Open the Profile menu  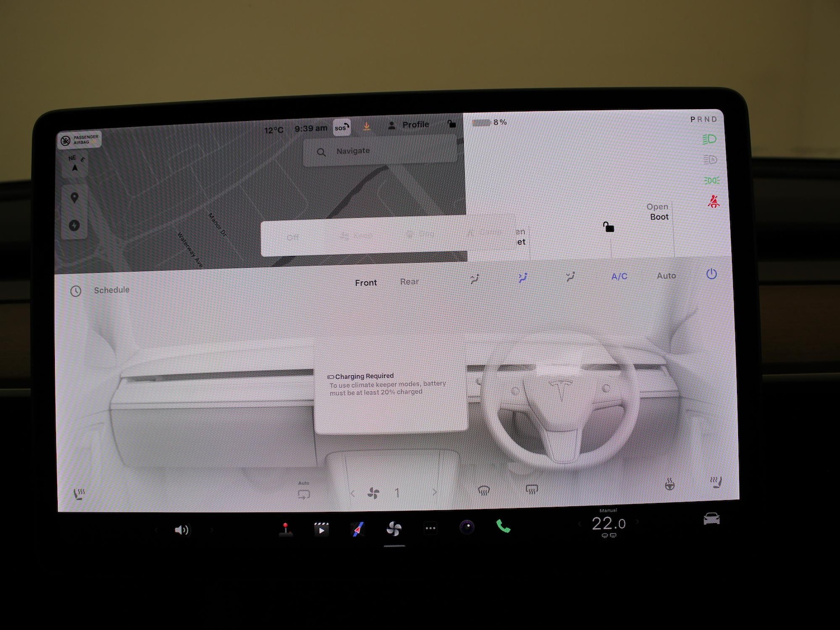[409, 125]
